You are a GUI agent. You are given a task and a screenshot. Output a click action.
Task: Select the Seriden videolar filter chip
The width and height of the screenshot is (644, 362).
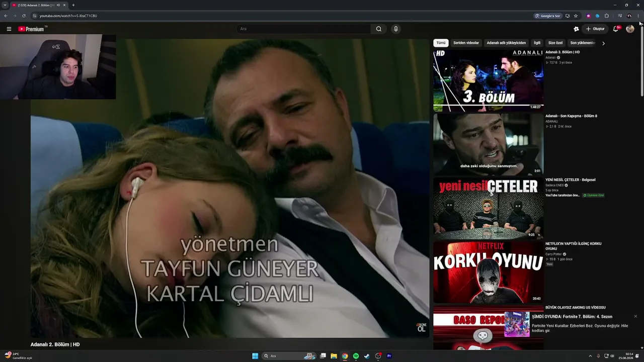click(466, 43)
